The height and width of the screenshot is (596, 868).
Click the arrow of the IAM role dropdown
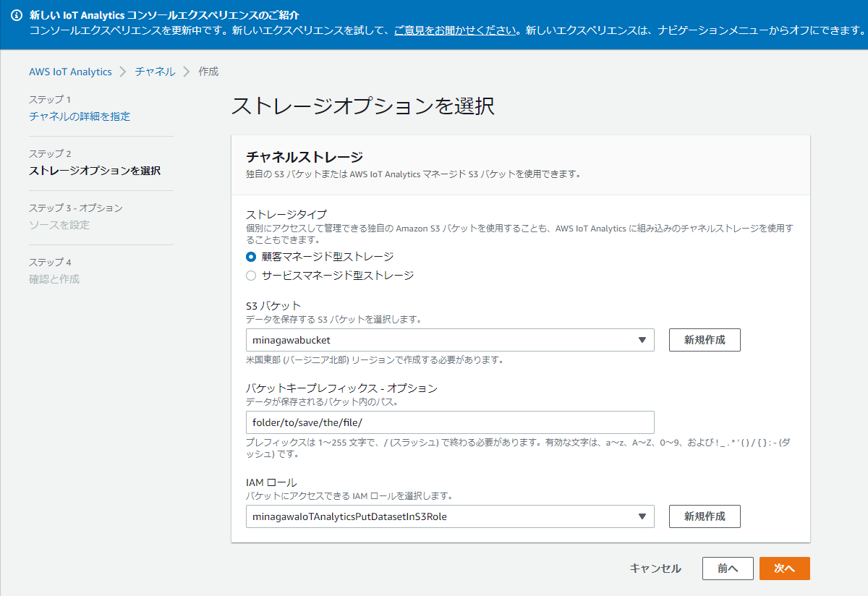(642, 516)
